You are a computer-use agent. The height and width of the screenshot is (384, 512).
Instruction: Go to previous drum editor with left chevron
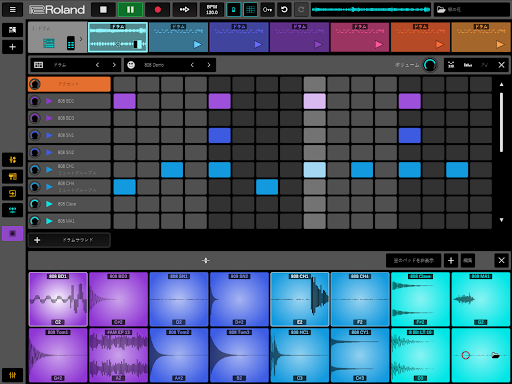[x=97, y=65]
